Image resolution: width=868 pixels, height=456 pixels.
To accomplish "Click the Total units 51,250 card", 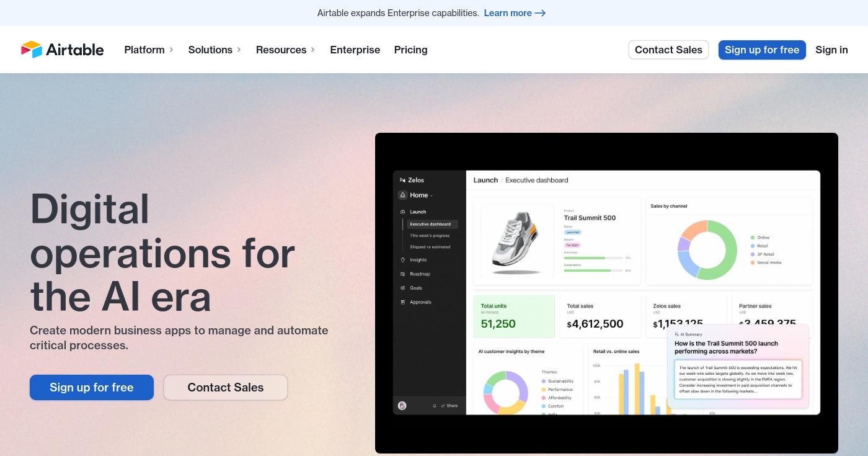I will (514, 316).
